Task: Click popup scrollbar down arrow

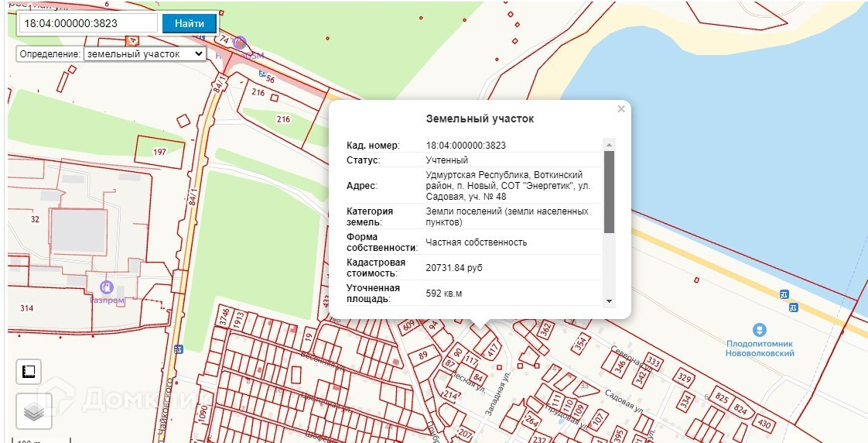Action: [609, 301]
